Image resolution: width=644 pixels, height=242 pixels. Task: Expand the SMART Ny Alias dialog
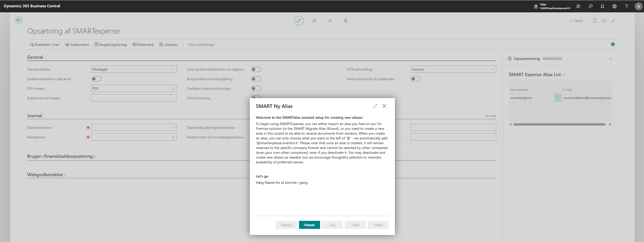pos(375,106)
